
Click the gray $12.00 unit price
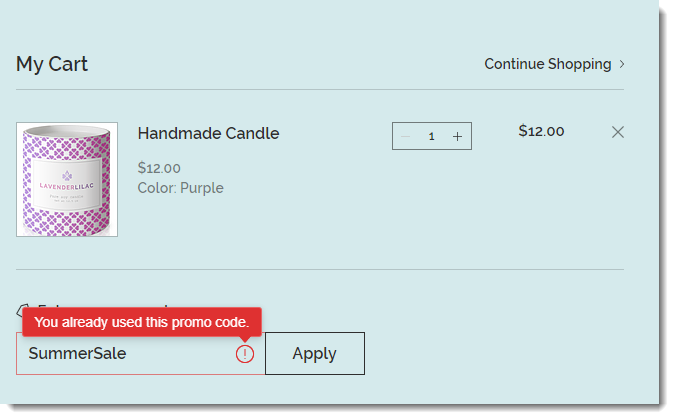click(159, 168)
